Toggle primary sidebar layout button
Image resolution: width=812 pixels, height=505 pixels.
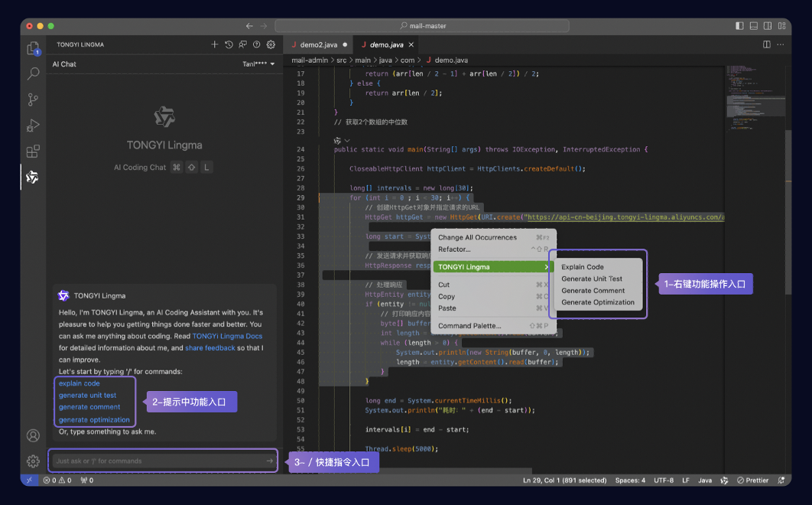pyautogui.click(x=739, y=26)
